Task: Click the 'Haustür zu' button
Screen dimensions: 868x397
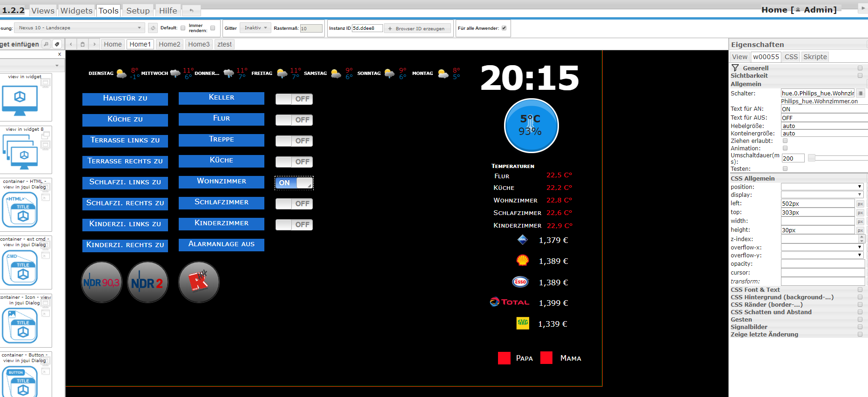Action: pos(125,98)
